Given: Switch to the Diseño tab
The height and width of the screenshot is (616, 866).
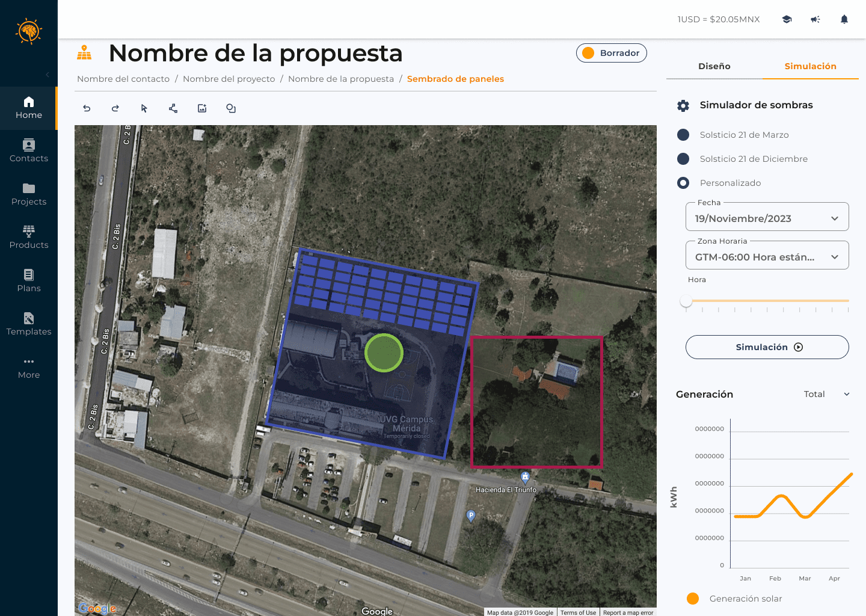Looking at the screenshot, I should [714, 66].
